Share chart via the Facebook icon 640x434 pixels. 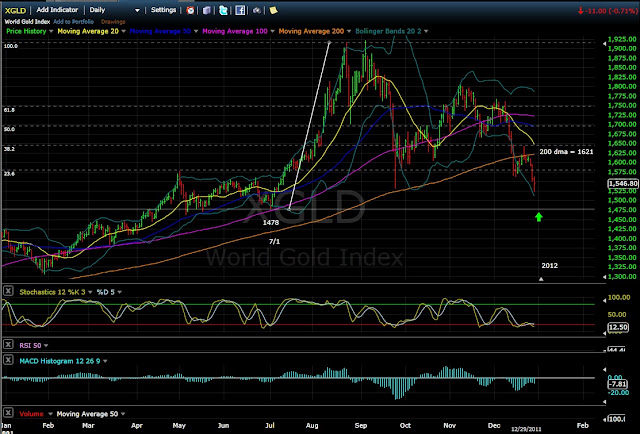coord(240,10)
